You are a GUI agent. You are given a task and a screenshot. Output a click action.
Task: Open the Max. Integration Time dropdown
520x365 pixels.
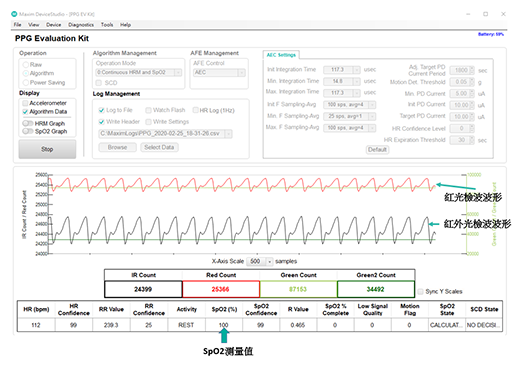342,93
